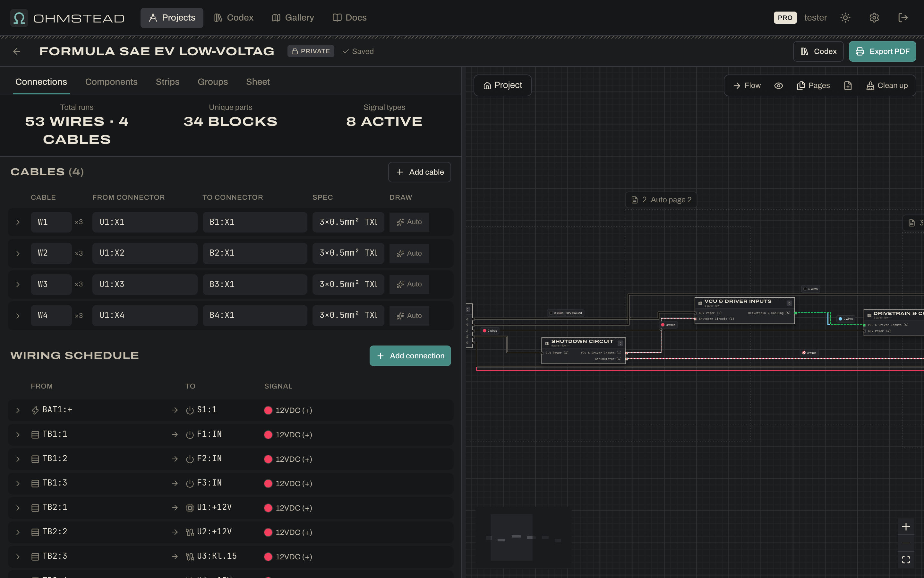
Task: Expand the W2 cable row
Action: (x=18, y=253)
